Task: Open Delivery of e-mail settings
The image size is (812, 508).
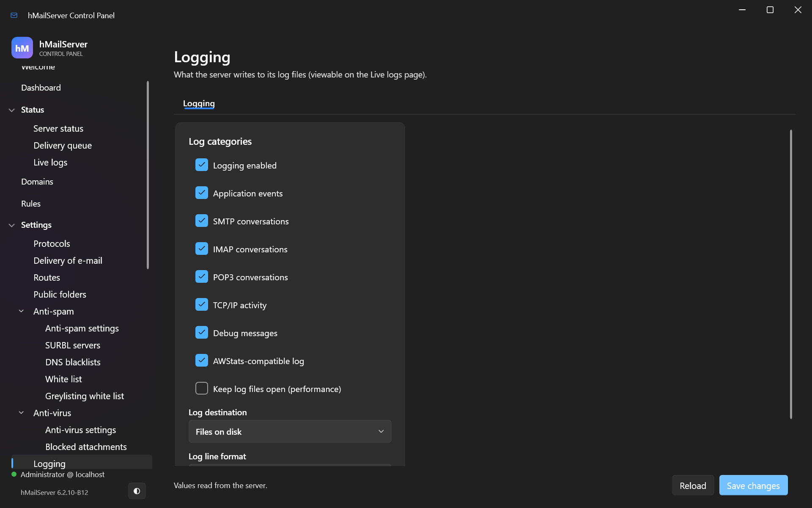Action: click(x=68, y=261)
